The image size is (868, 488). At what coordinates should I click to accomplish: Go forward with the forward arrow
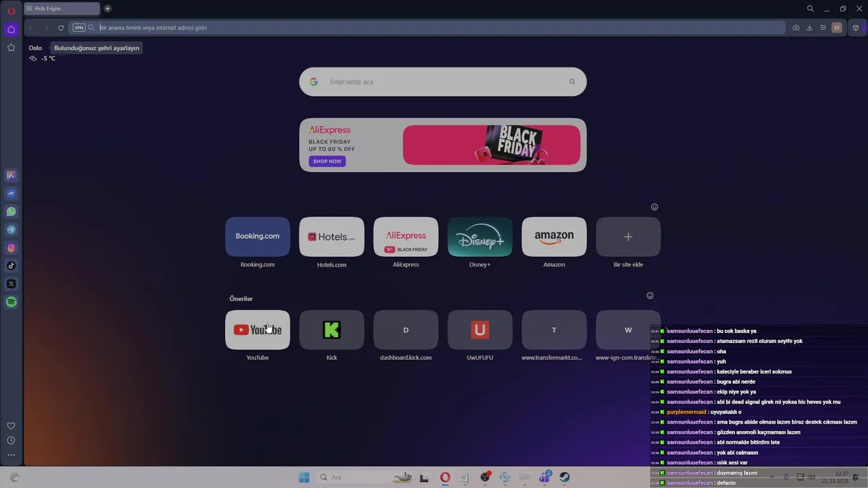coord(46,28)
